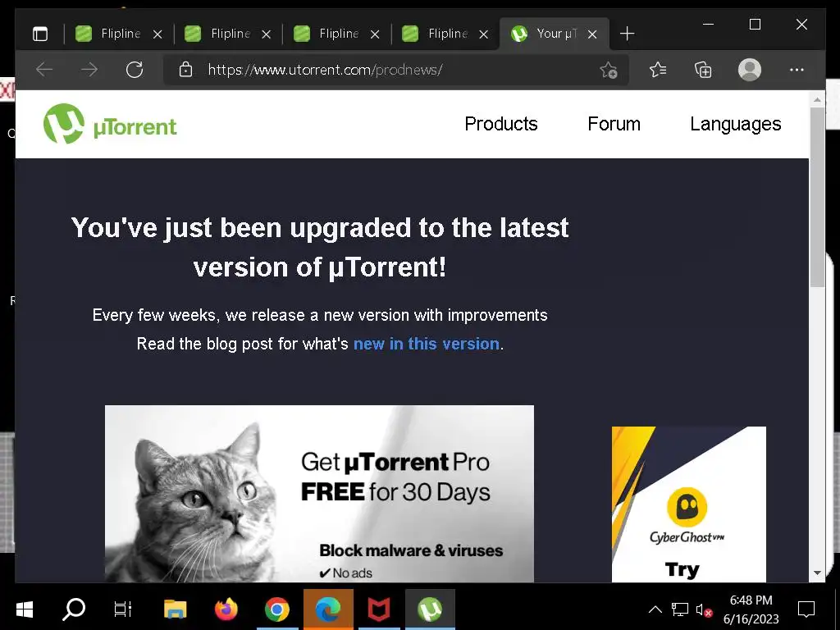Add this page to favorites star icon
Image resolution: width=840 pixels, height=630 pixels.
[x=609, y=70]
